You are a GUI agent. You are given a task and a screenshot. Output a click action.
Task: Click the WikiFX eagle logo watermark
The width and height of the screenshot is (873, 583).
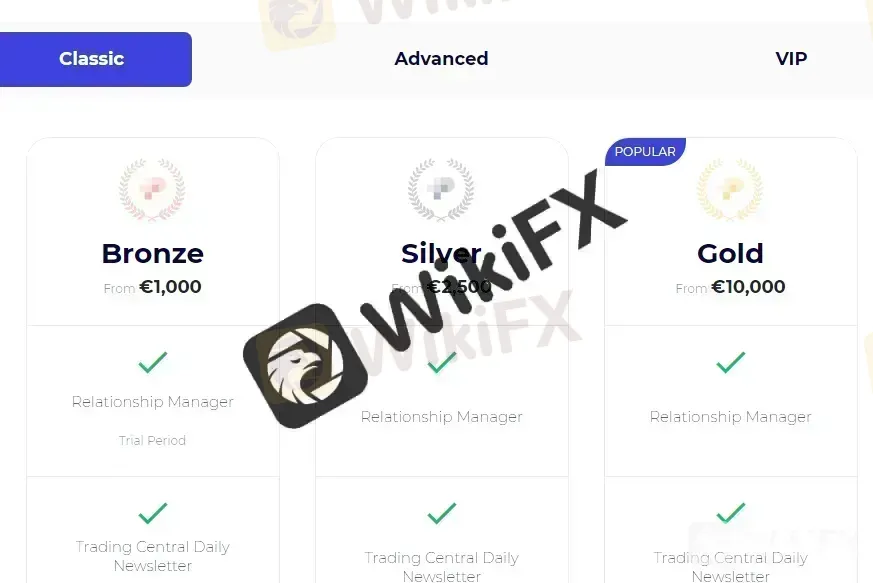pyautogui.click(x=306, y=366)
